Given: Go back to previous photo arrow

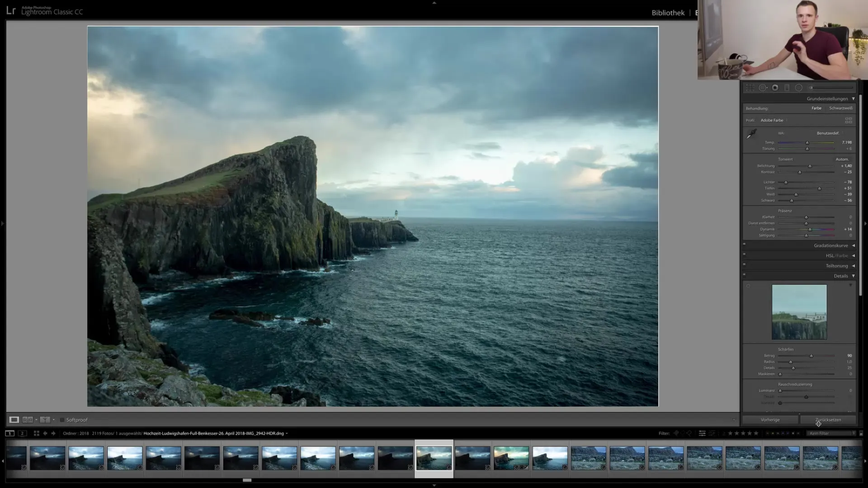Looking at the screenshot, I should click(x=45, y=433).
